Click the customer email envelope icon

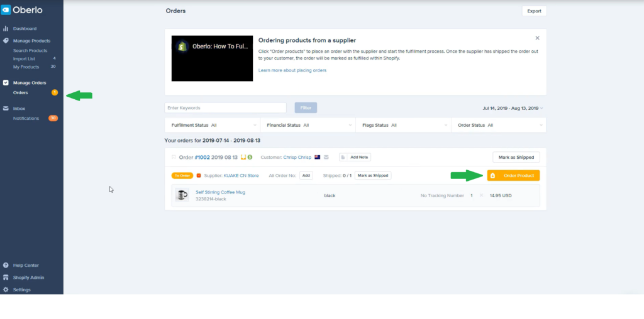[326, 157]
